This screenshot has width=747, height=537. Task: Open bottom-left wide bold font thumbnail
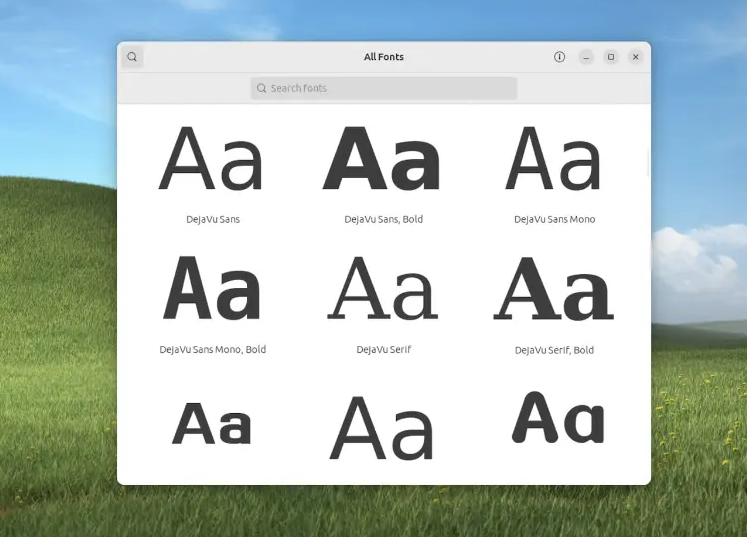pyautogui.click(x=212, y=424)
